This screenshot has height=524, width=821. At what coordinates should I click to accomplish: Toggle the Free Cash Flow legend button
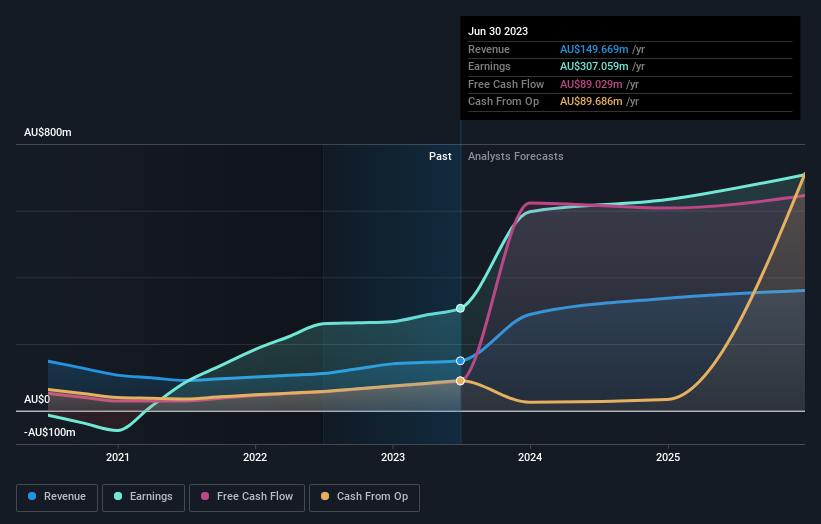247,497
